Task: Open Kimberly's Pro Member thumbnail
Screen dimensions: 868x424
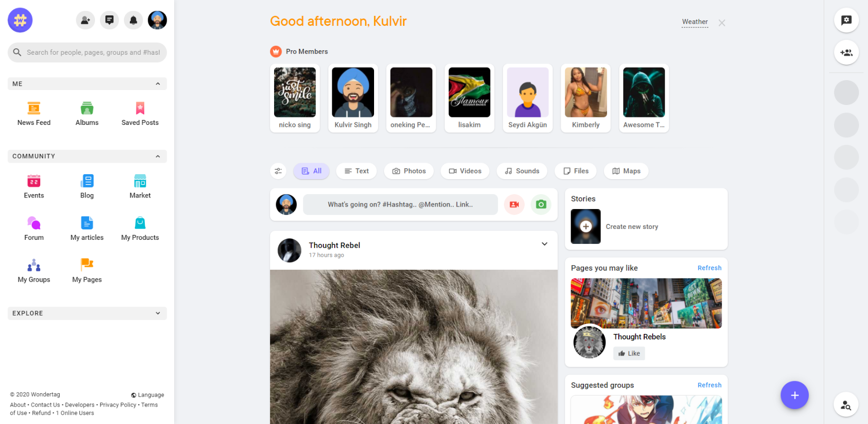Action: coord(585,98)
